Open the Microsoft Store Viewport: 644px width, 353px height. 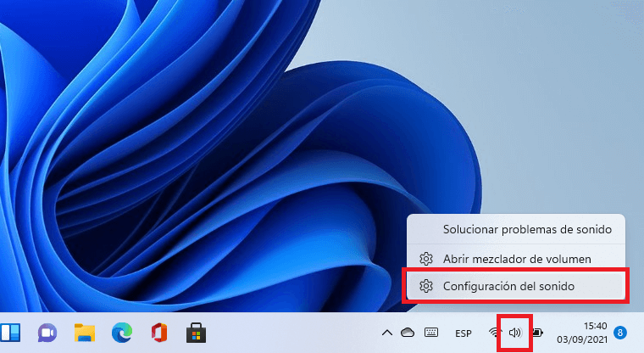click(196, 333)
